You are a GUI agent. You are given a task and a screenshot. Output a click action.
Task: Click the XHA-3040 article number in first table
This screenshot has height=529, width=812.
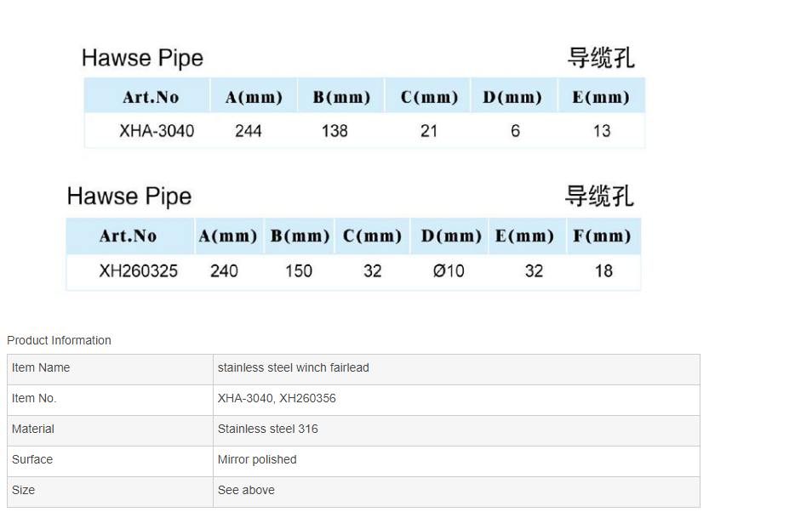[x=157, y=131]
